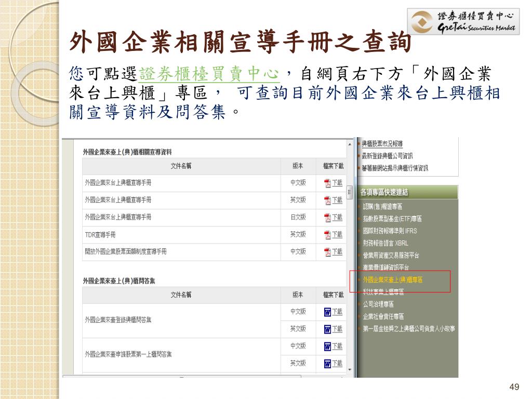Screen dimensions: 532x399
Task: Click PDF icon in TDR宣導手冊 row
Action: click(327, 235)
